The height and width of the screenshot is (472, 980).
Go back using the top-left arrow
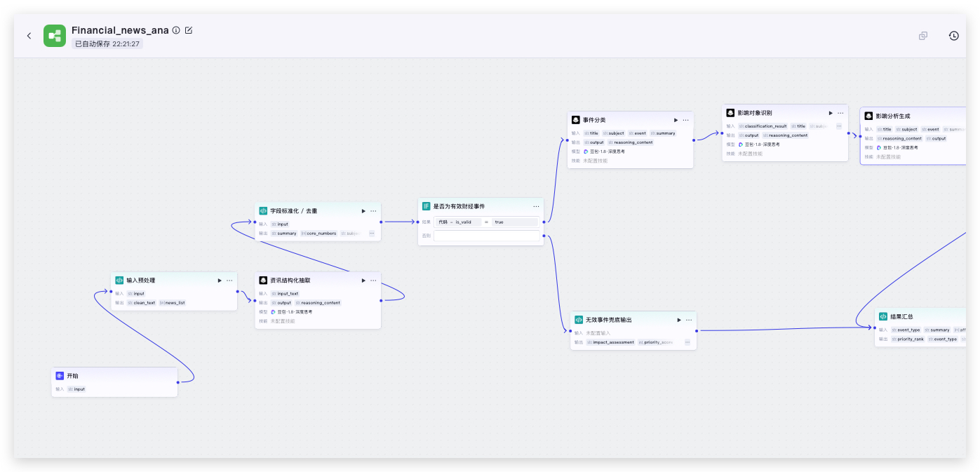coord(29,36)
